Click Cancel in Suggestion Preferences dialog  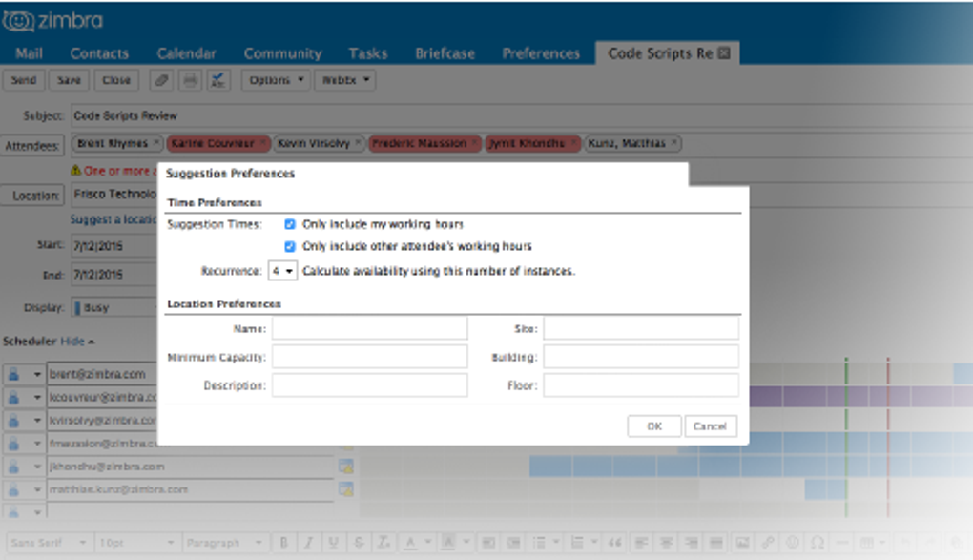point(711,425)
